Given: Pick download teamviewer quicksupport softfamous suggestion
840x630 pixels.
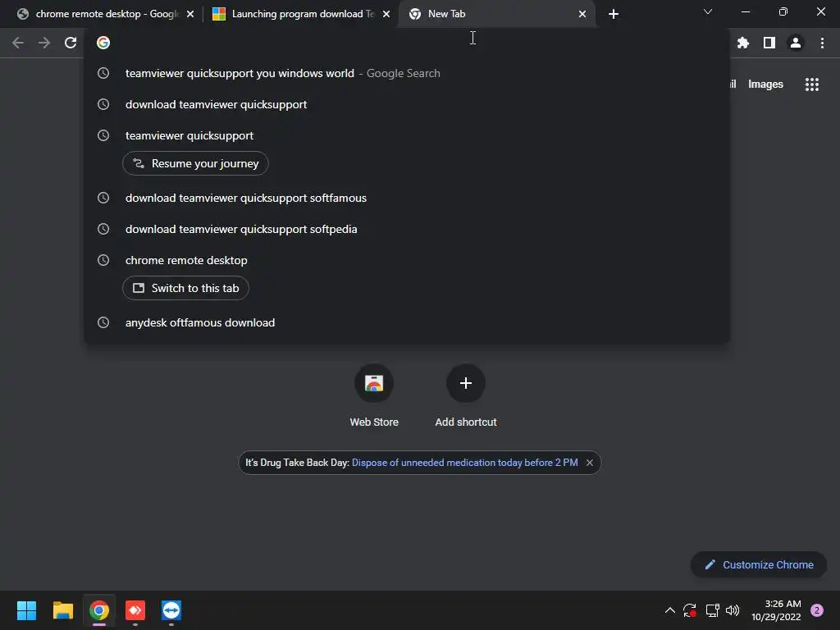Looking at the screenshot, I should 407,199.
